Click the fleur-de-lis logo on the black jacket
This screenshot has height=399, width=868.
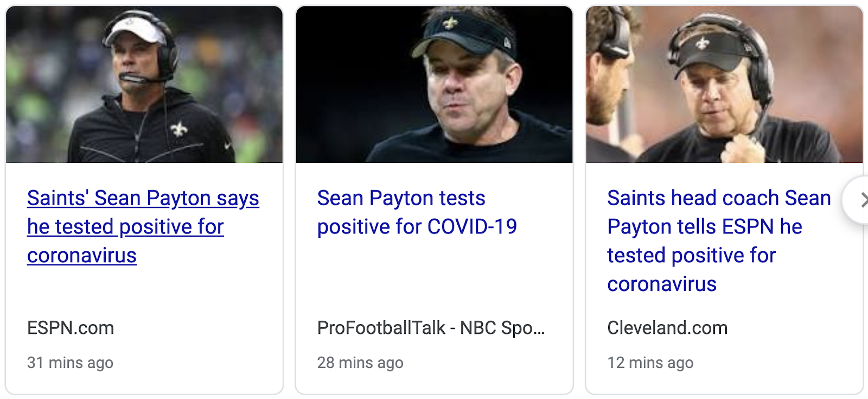pyautogui.click(x=178, y=129)
